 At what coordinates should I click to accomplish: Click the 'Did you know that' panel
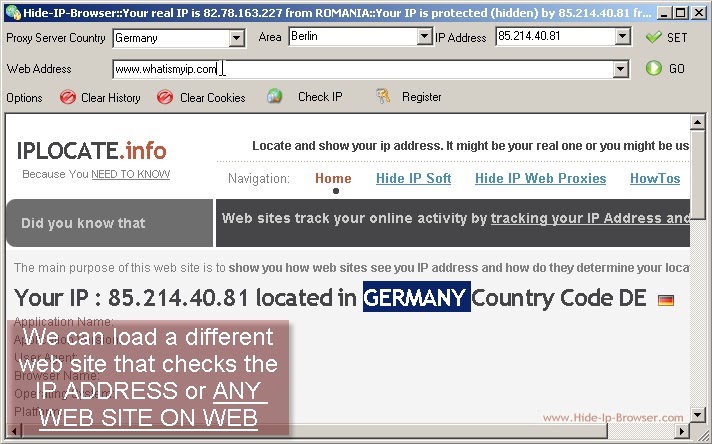109,223
